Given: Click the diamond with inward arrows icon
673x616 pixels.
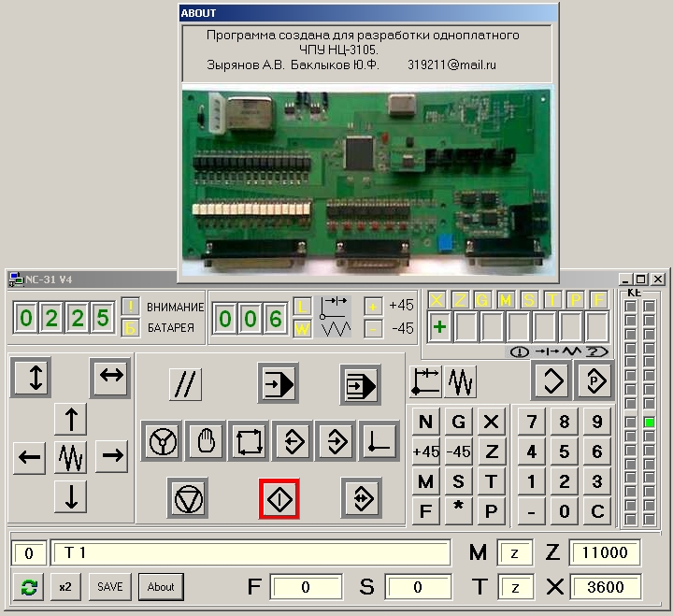Looking at the screenshot, I should (362, 498).
